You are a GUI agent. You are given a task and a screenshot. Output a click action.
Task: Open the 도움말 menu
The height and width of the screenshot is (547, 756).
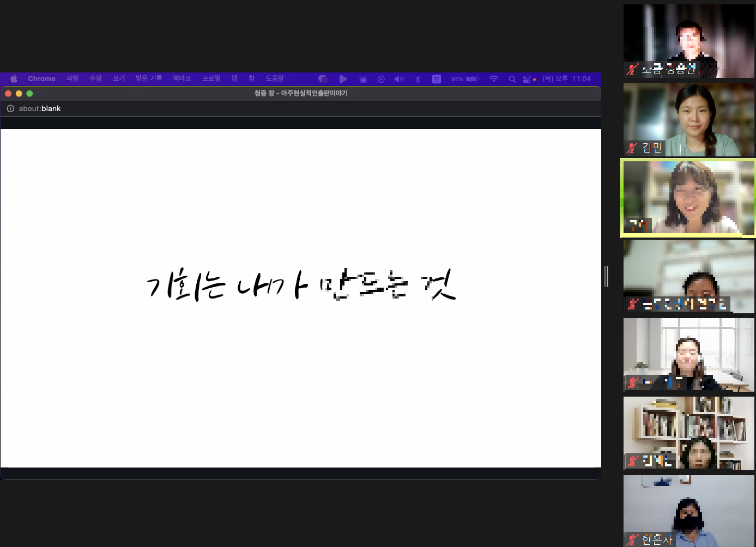click(x=275, y=78)
